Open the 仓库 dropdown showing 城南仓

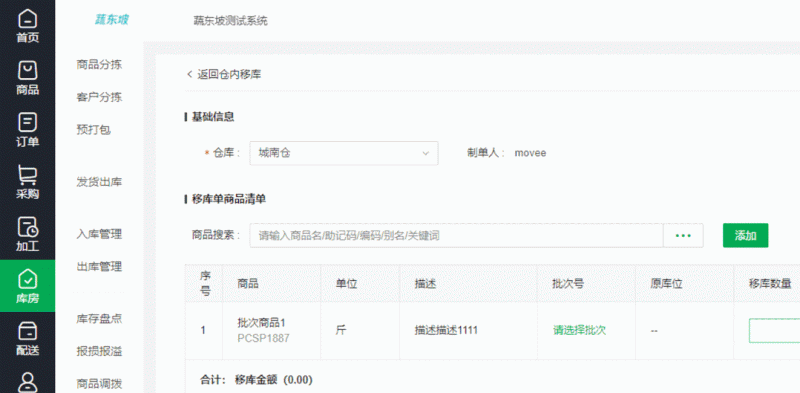click(344, 153)
